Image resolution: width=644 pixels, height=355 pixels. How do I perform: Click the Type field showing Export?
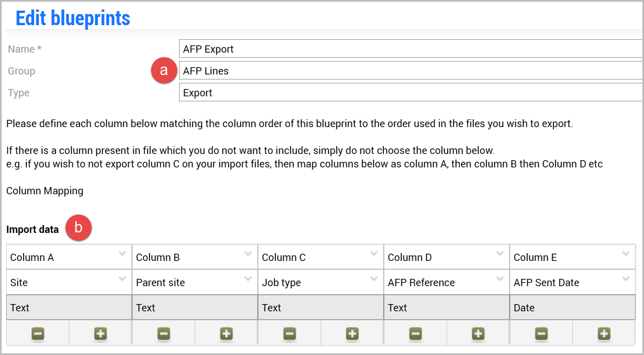pos(411,92)
